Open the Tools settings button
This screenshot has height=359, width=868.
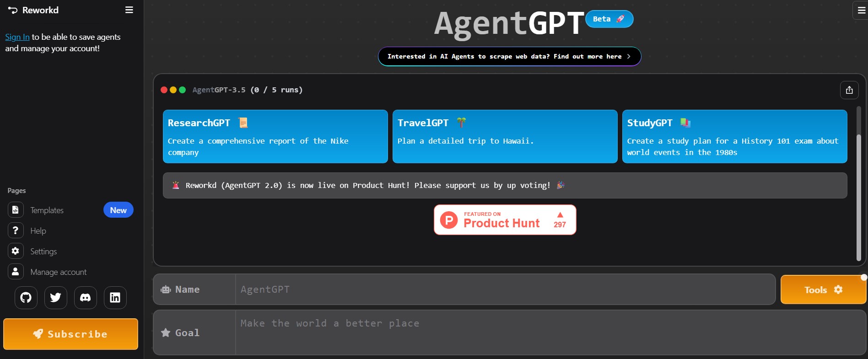[x=823, y=289]
